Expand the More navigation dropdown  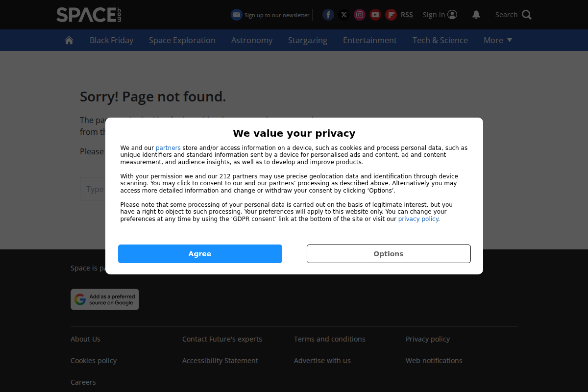click(x=497, y=40)
